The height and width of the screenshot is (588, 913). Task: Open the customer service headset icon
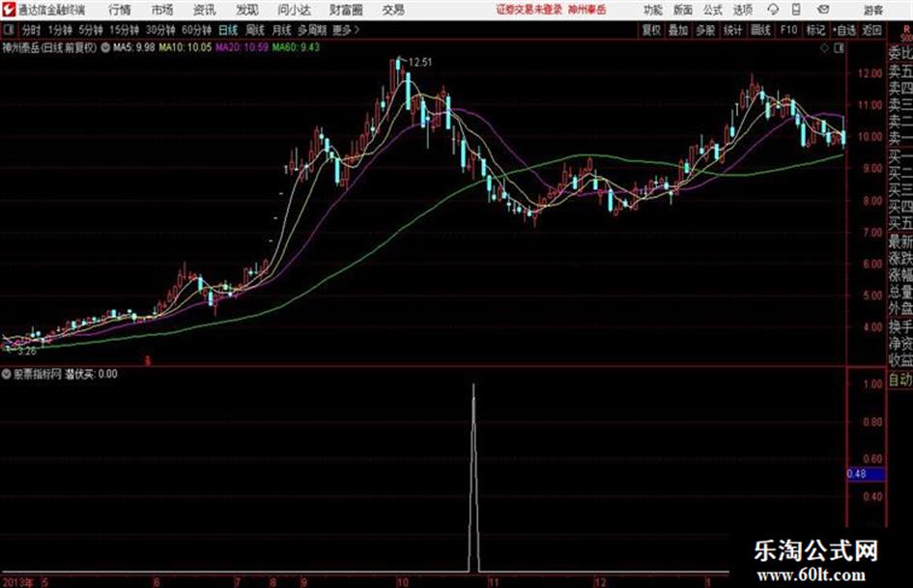(773, 10)
